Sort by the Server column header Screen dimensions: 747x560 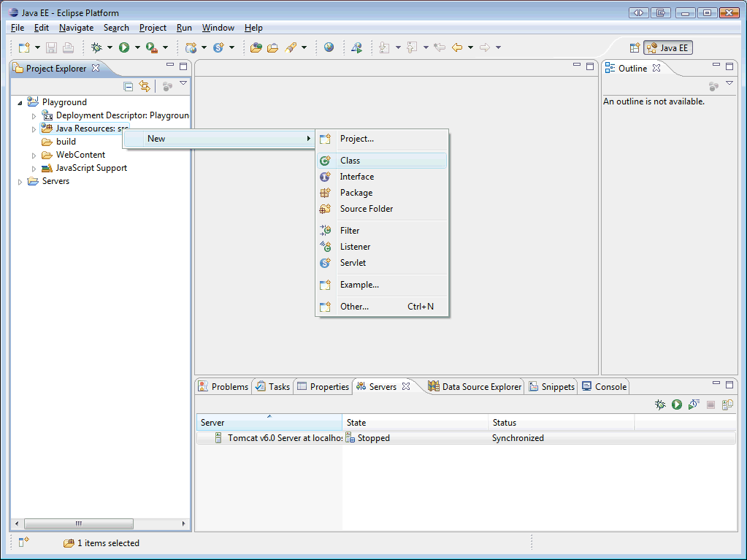[269, 423]
